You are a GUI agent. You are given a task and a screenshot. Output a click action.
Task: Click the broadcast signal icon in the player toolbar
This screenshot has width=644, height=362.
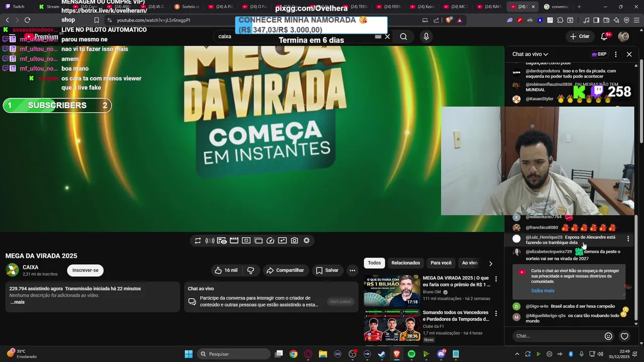[210, 241]
